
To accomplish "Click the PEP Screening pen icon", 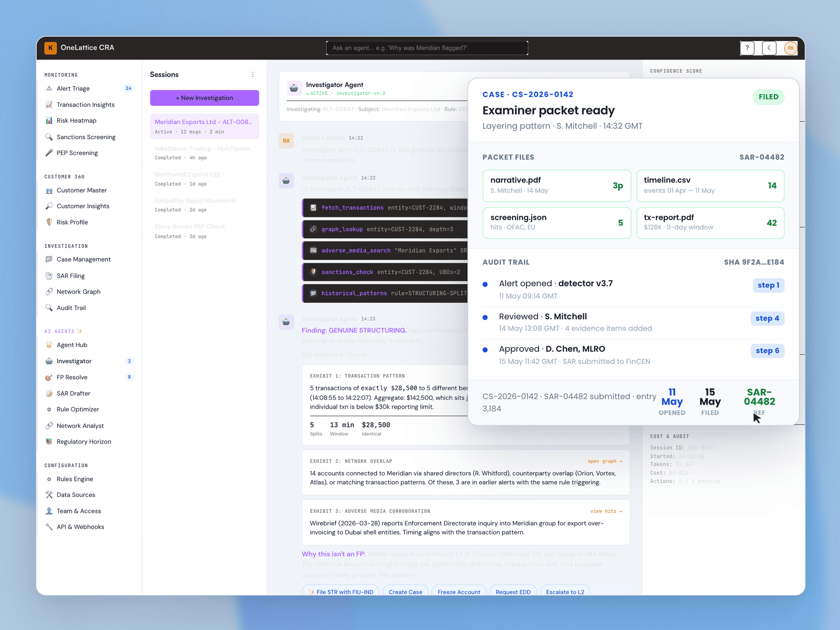I will tap(49, 153).
